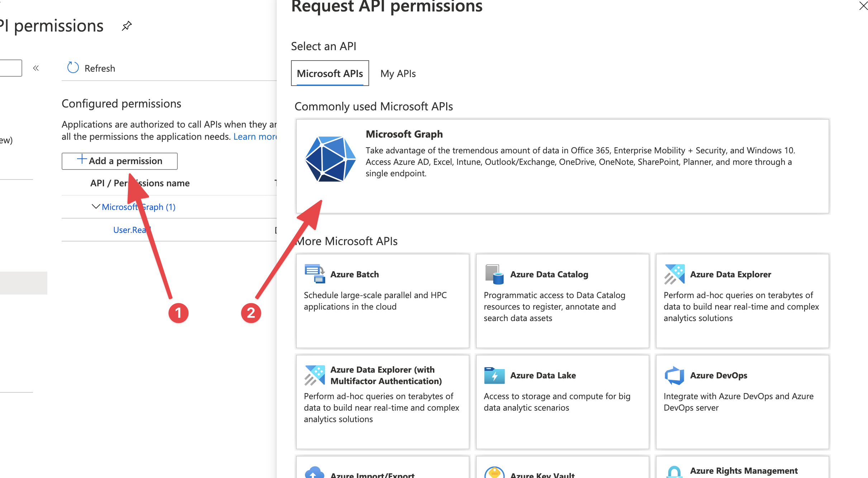Click the sidebar search input box

click(x=11, y=68)
